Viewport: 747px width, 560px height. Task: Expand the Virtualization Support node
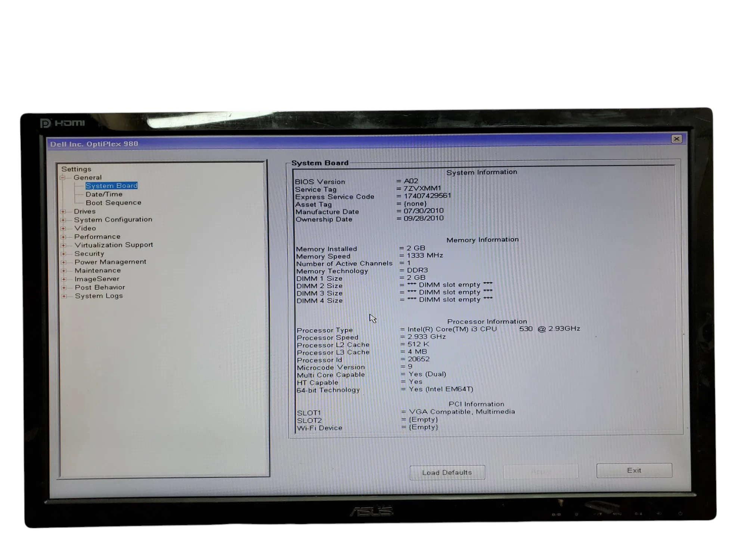click(x=63, y=246)
